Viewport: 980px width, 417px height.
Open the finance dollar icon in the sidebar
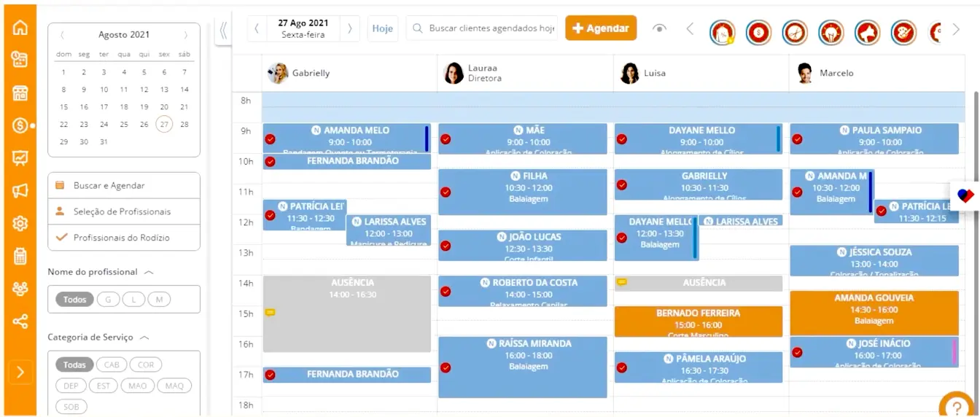[20, 125]
